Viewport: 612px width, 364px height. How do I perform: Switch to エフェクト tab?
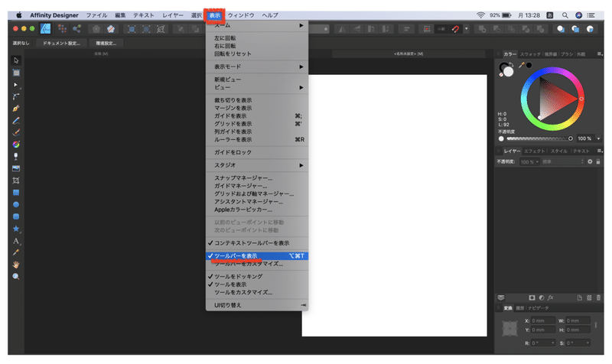534,151
